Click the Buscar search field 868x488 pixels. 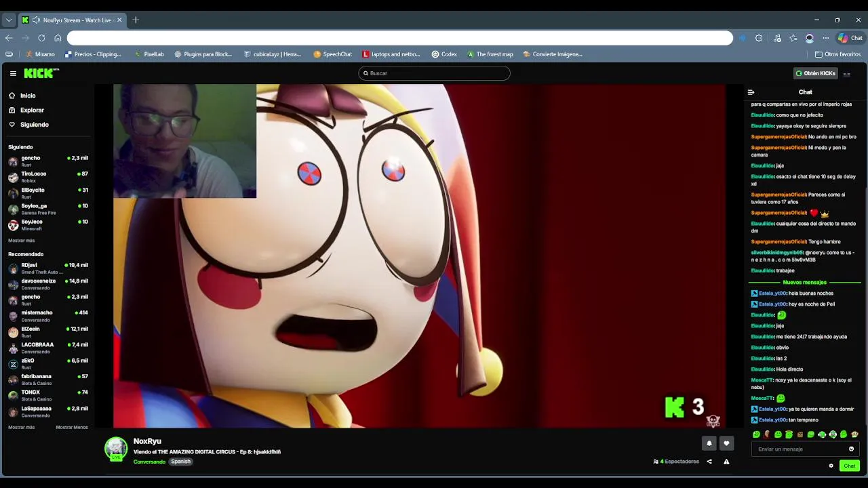pos(434,73)
